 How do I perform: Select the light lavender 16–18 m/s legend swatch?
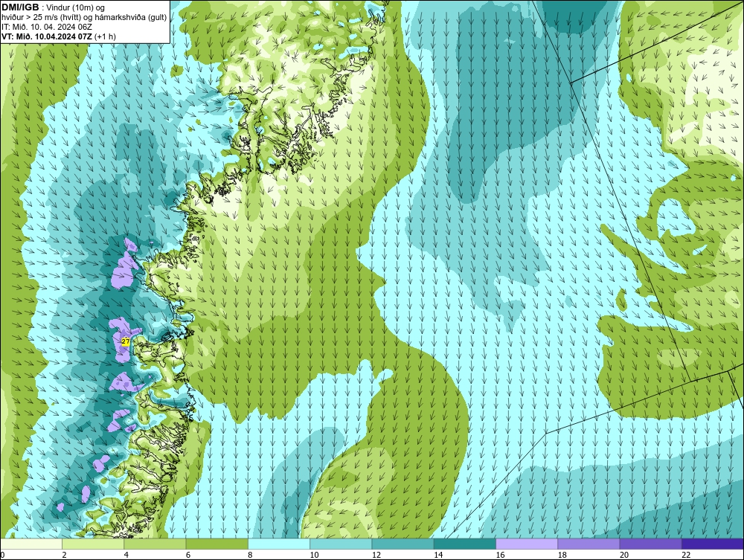click(x=527, y=544)
